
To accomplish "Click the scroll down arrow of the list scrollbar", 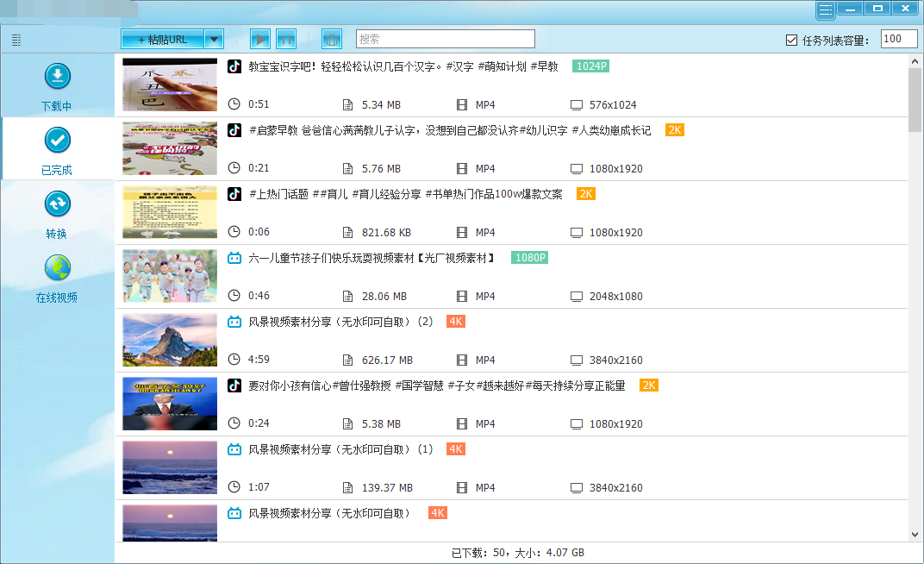I will [x=915, y=535].
